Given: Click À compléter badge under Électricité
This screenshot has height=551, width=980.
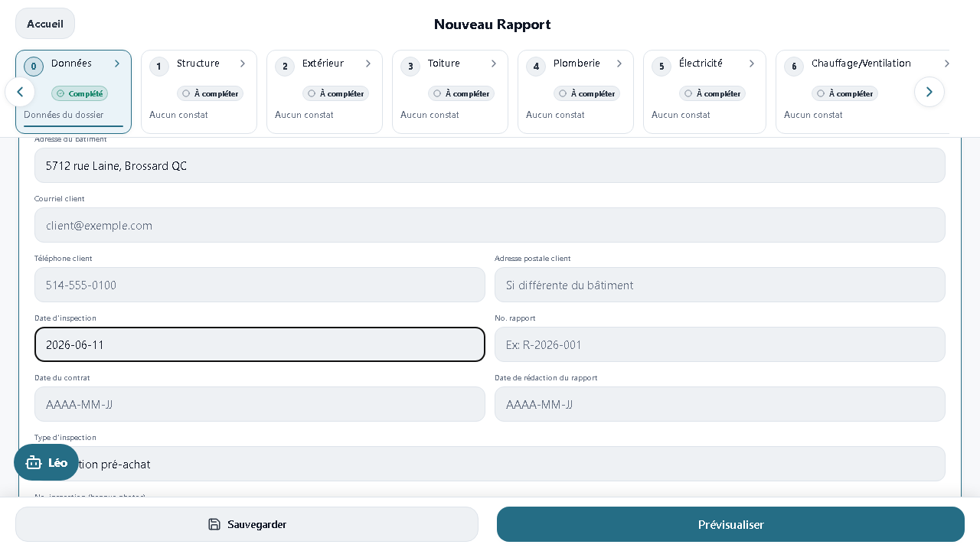Looking at the screenshot, I should pos(712,93).
